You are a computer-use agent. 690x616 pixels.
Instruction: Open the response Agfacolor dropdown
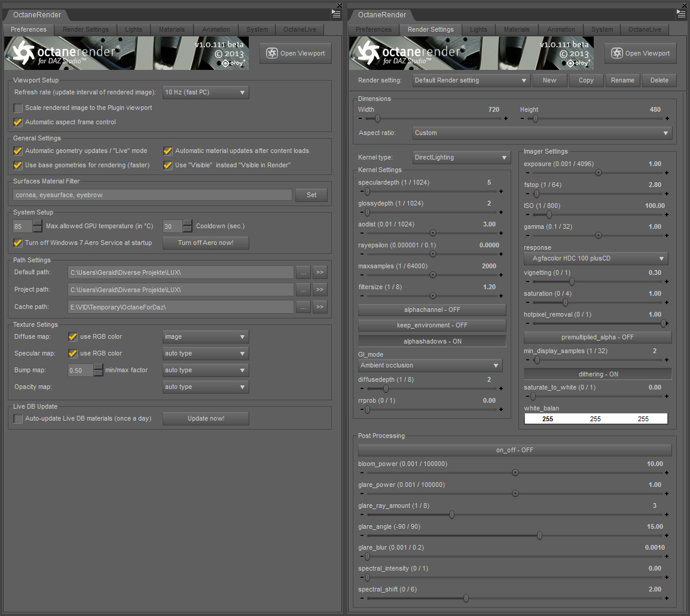pos(596,259)
